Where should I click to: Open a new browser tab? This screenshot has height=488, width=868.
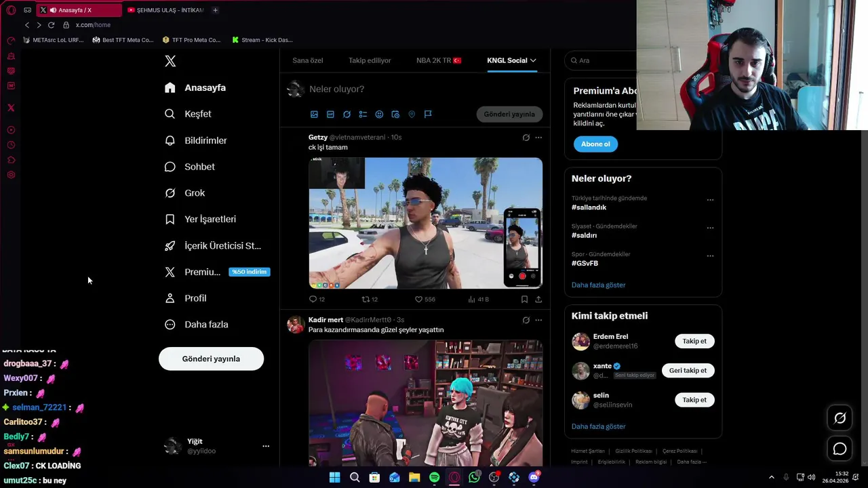click(x=215, y=10)
